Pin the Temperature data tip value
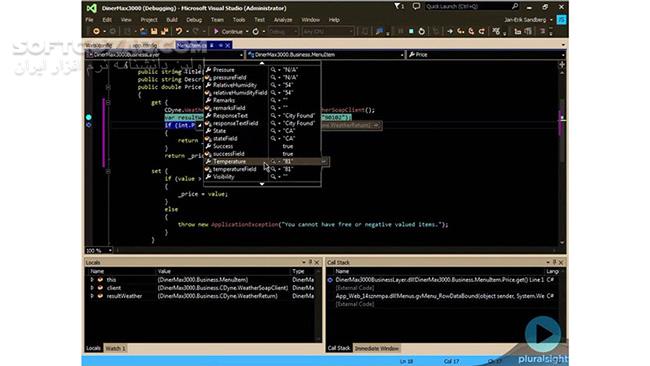The image size is (650, 366). click(x=325, y=161)
